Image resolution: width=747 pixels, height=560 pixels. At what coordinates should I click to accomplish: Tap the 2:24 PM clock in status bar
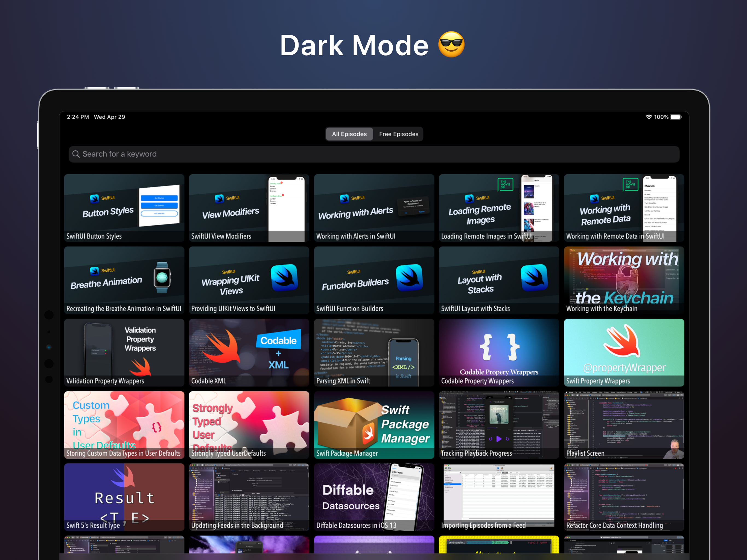78,117
